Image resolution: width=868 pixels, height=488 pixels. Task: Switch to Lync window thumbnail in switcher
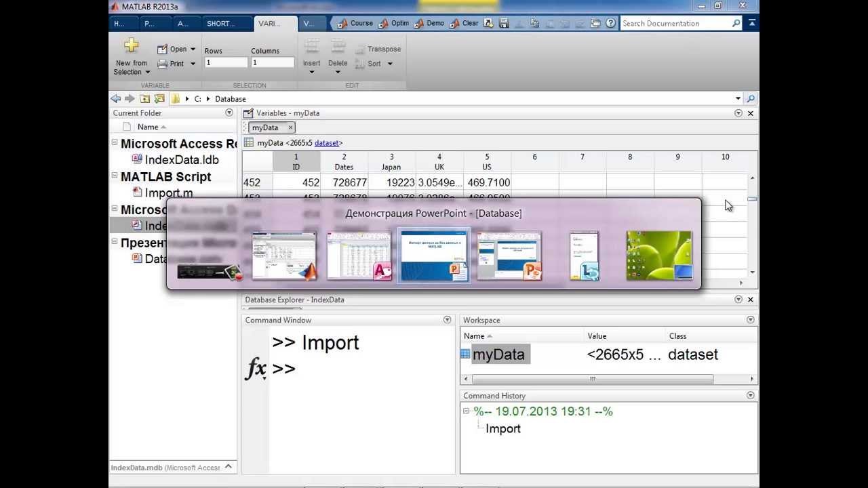(584, 256)
